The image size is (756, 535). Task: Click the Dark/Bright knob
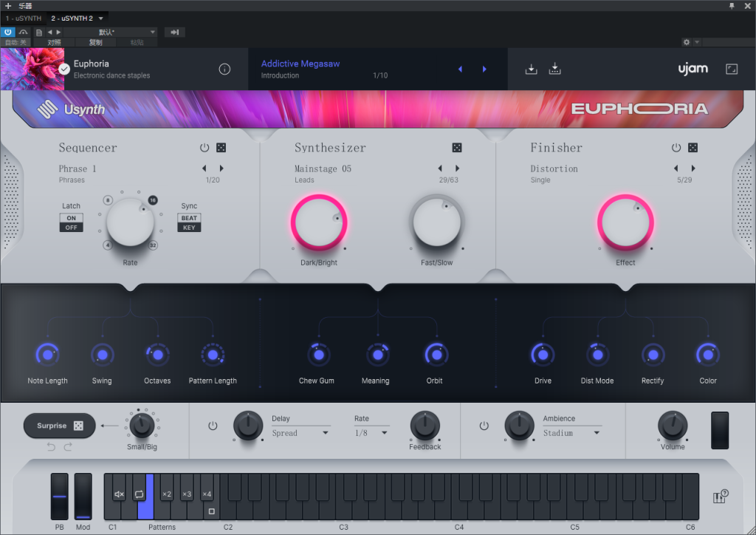pos(319,222)
